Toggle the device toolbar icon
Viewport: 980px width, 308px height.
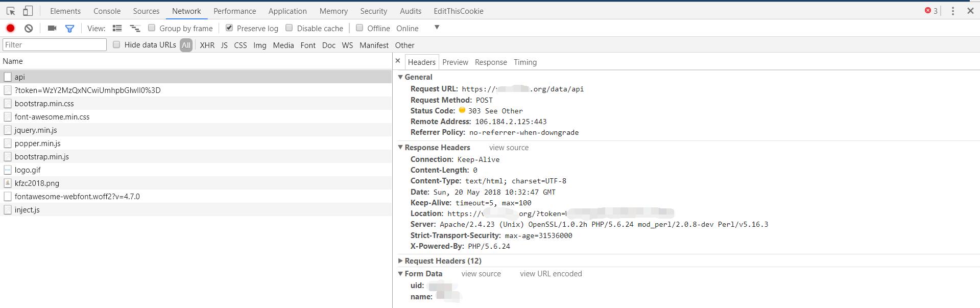pos(28,11)
